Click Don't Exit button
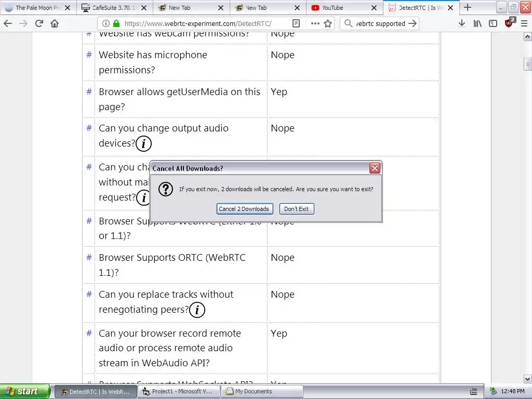 [x=297, y=209]
